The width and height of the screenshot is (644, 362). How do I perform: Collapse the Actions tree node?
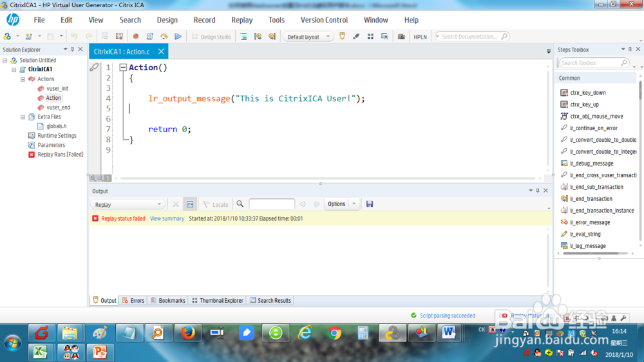(23, 79)
